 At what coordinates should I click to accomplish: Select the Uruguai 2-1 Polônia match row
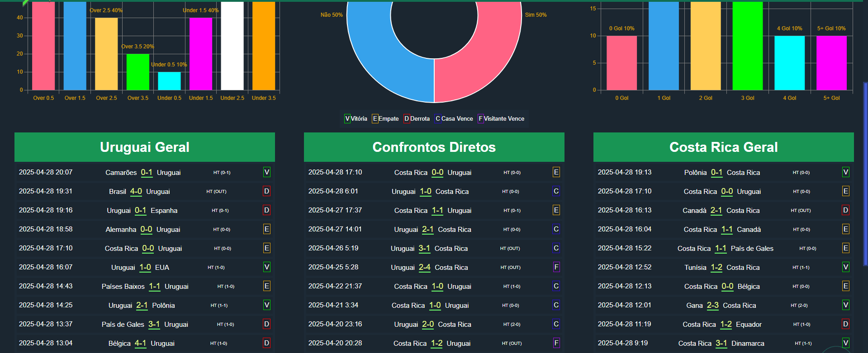coord(145,305)
